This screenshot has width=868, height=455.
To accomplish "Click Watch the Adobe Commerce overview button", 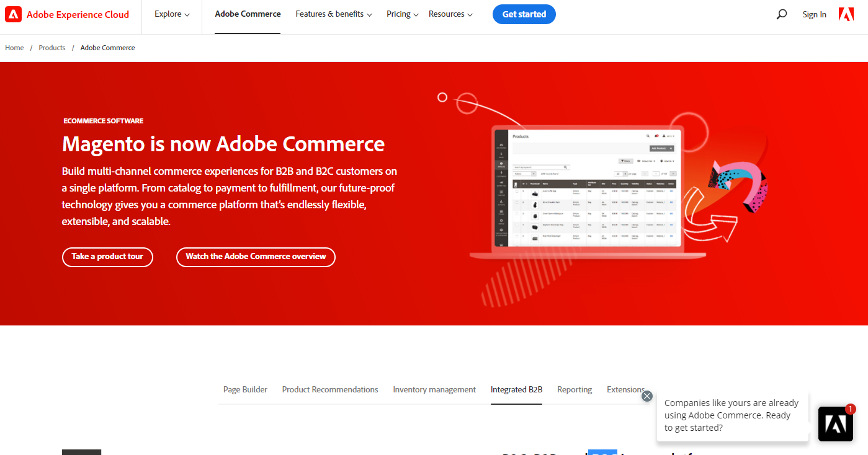I will pos(256,257).
